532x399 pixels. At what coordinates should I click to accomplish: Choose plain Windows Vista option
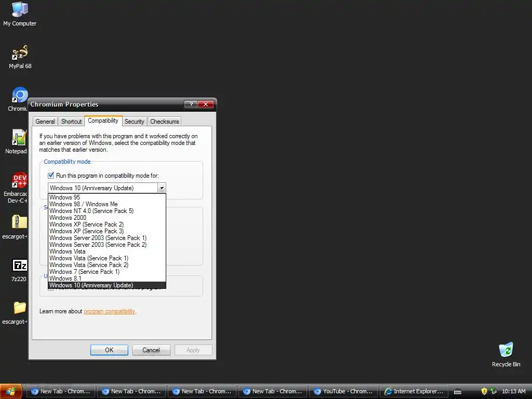(107, 251)
